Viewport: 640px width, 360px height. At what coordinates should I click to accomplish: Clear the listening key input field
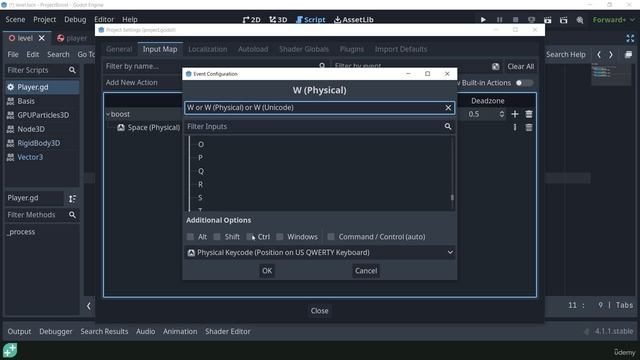coord(448,108)
